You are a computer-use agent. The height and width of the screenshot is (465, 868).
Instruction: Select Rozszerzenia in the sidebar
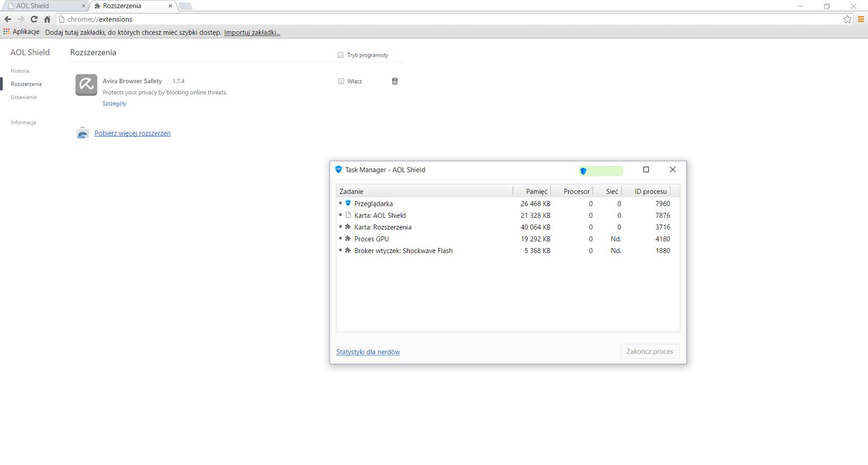pyautogui.click(x=26, y=84)
